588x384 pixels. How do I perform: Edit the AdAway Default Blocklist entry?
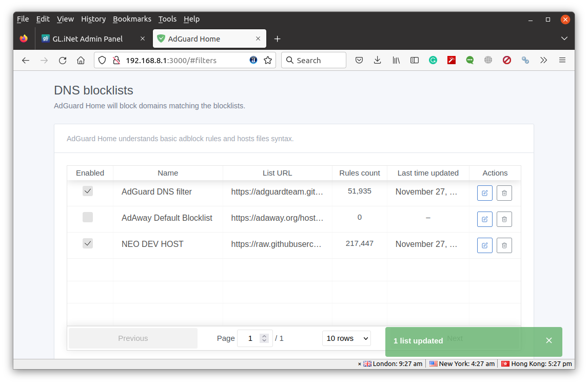coord(484,219)
